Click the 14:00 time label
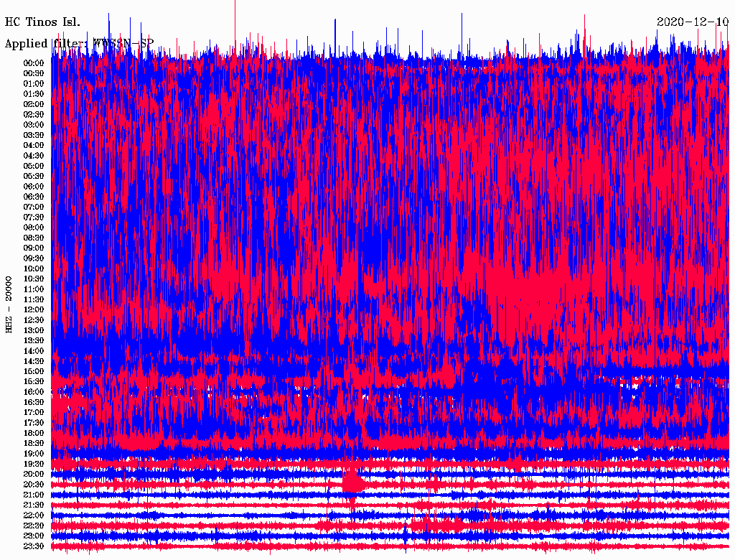 pos(33,350)
